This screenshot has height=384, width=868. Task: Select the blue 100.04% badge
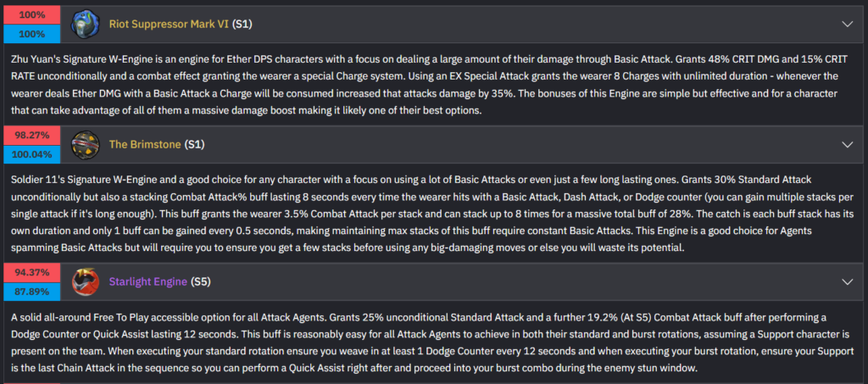31,154
